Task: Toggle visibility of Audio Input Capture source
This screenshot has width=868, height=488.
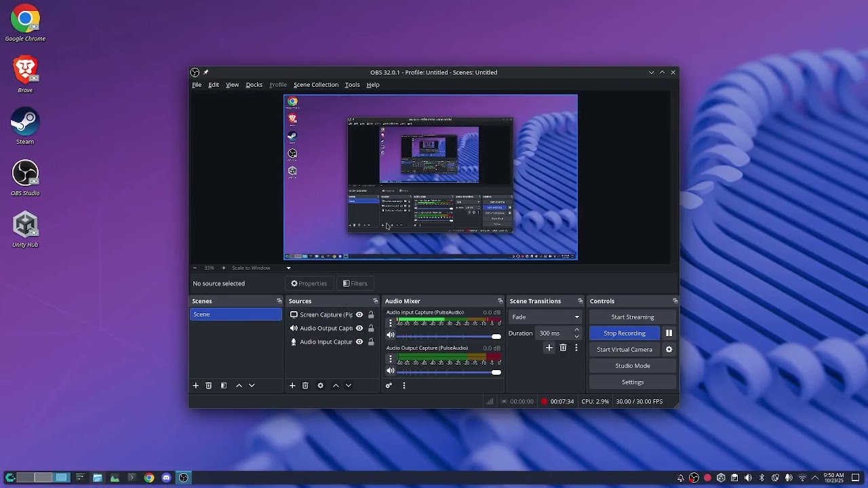Action: point(359,342)
